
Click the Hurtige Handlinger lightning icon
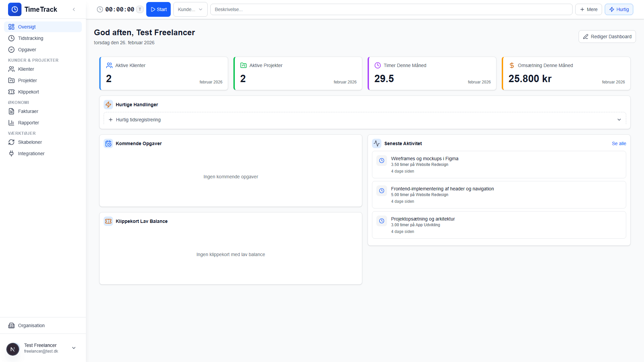pyautogui.click(x=108, y=105)
